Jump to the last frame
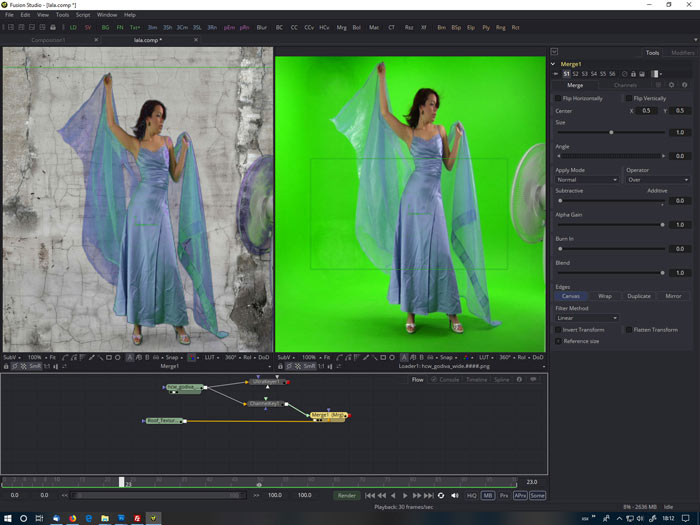This screenshot has width=700, height=525. [x=429, y=495]
